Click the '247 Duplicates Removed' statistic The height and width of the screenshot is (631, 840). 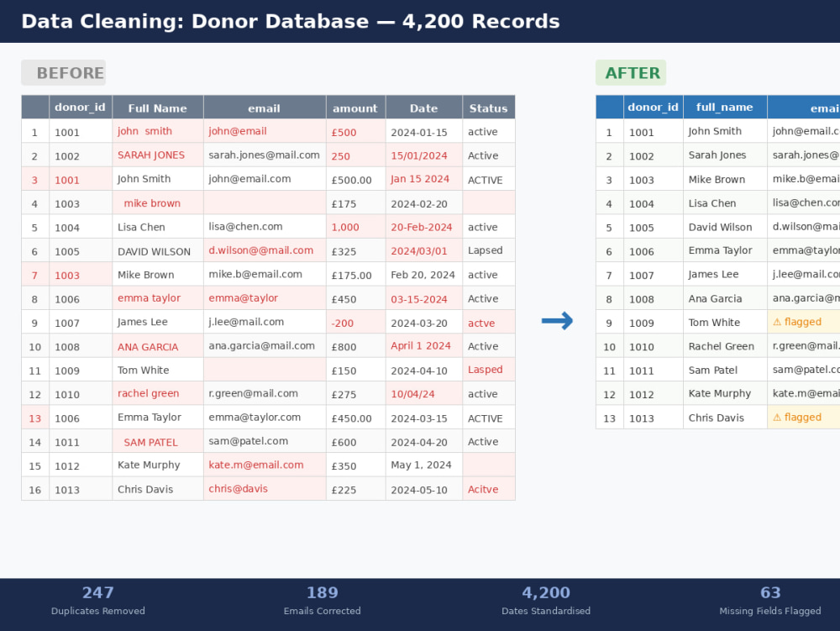tap(98, 601)
